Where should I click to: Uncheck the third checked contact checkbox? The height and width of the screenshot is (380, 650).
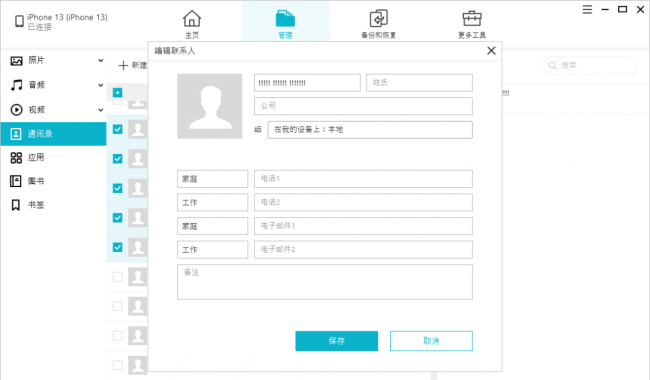(118, 188)
